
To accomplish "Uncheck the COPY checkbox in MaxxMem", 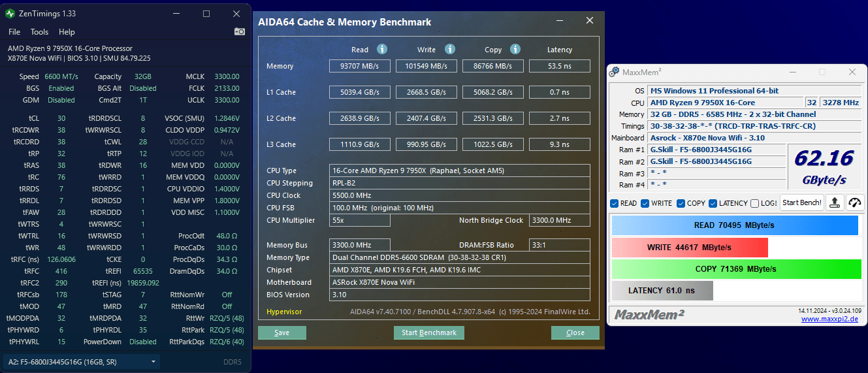I will tap(681, 203).
